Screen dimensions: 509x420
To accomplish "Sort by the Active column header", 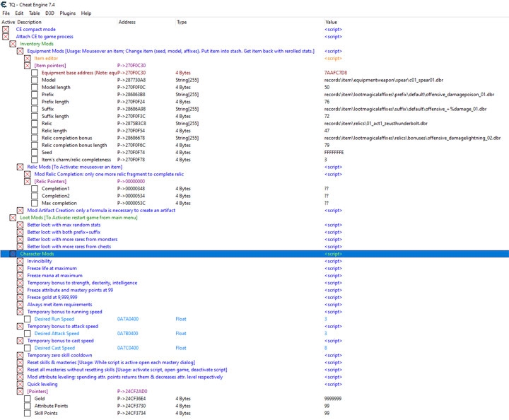I will pos(8,22).
